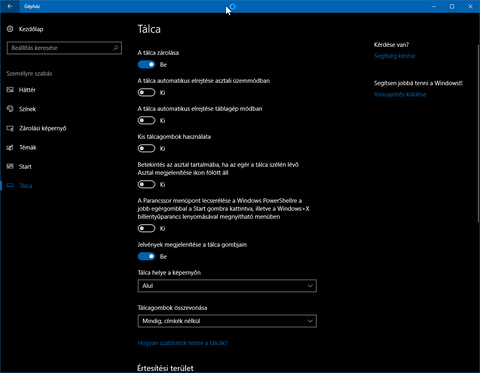
Task: Click the Start tiles icon
Action: 10,166
